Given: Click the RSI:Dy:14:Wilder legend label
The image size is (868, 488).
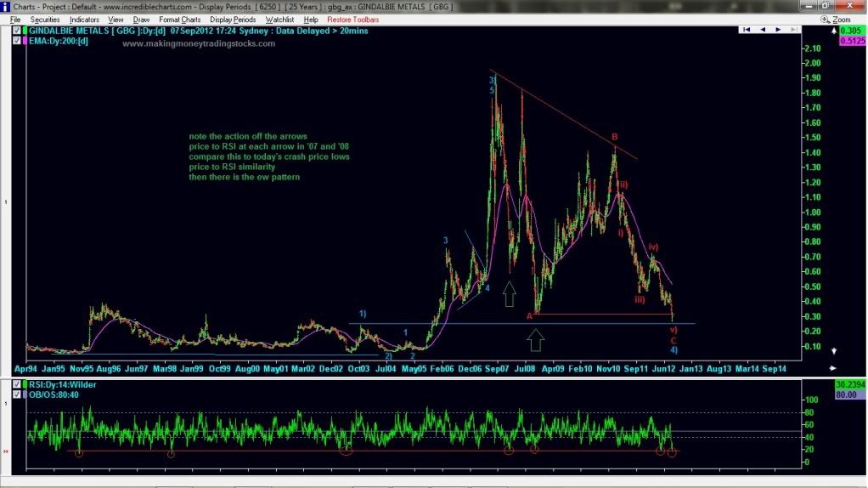Looking at the screenshot, I should click(63, 384).
